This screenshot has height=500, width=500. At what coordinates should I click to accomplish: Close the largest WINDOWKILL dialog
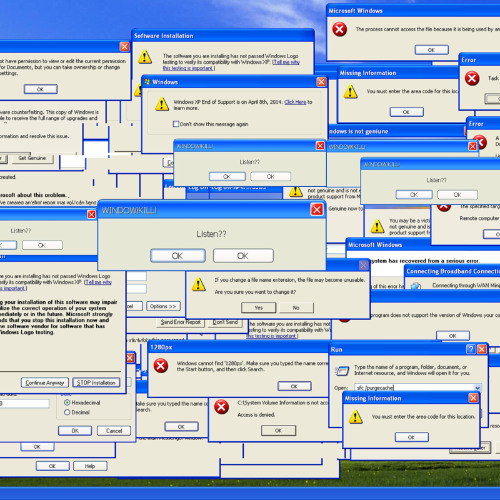[317, 210]
